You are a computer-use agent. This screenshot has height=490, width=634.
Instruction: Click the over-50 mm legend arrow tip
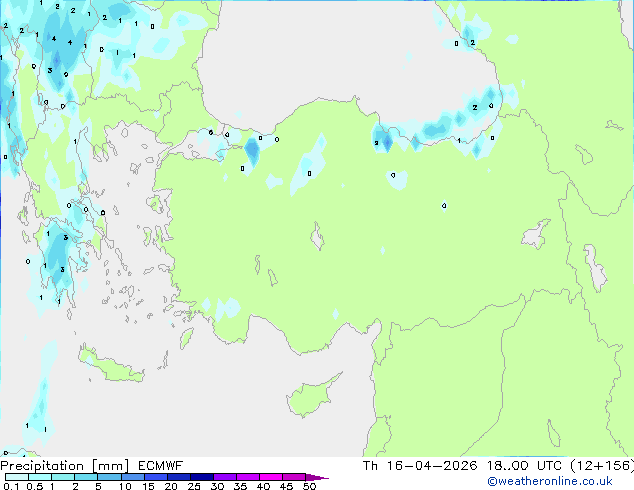(x=317, y=478)
